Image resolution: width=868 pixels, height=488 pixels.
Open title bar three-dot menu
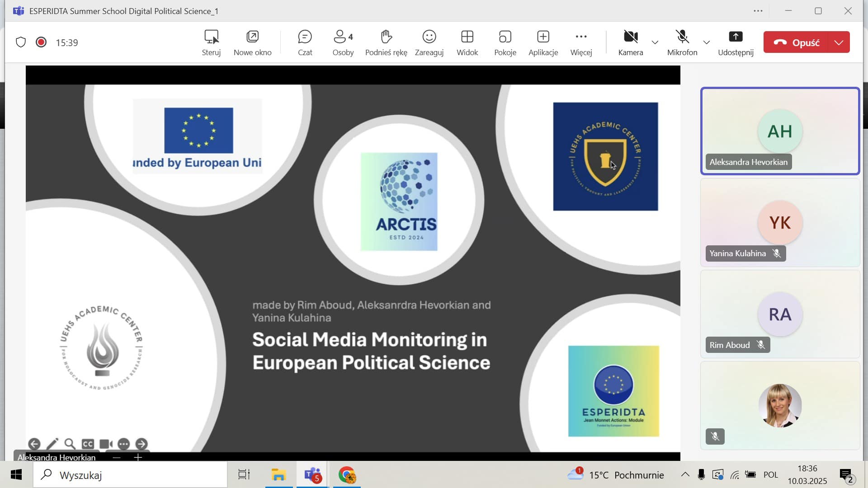coord(758,11)
